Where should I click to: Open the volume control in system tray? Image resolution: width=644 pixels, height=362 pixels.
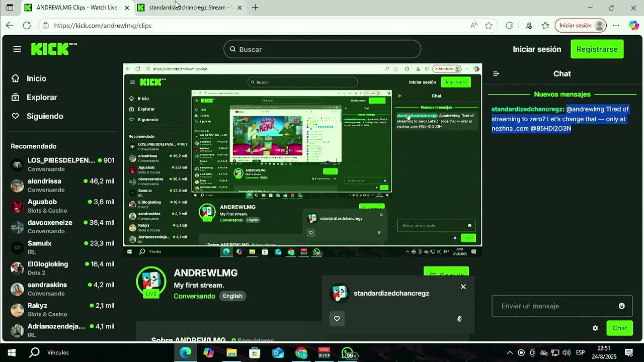567,352
